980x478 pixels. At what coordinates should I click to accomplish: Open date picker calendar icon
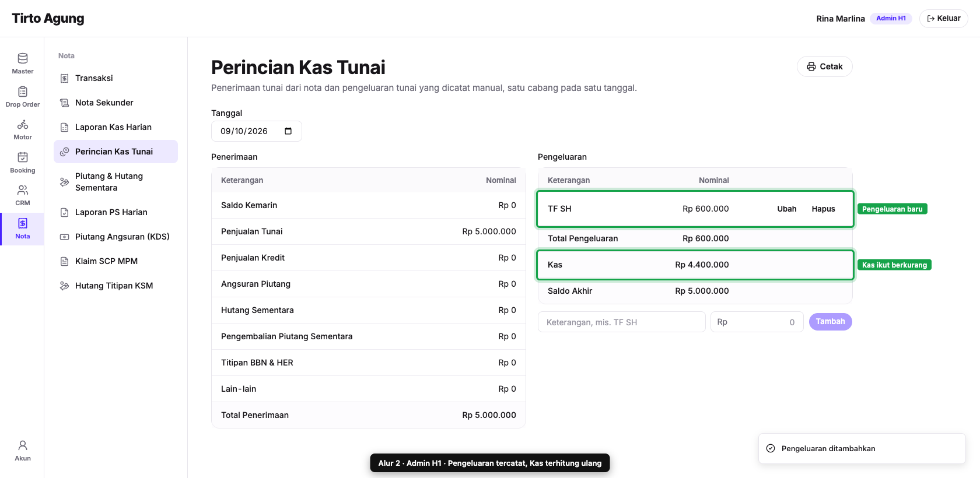pos(288,131)
